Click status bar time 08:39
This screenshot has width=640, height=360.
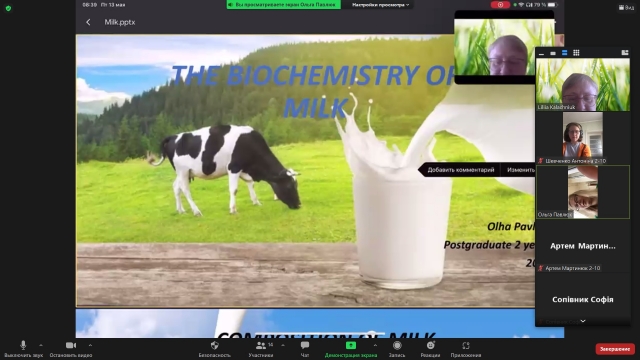[x=89, y=5]
